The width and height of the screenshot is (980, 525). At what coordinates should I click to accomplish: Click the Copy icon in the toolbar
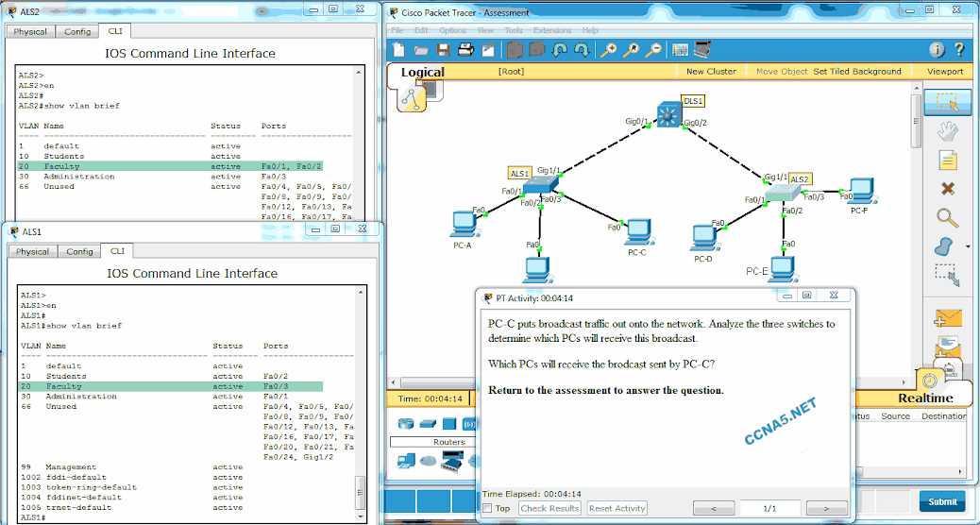coord(515,50)
